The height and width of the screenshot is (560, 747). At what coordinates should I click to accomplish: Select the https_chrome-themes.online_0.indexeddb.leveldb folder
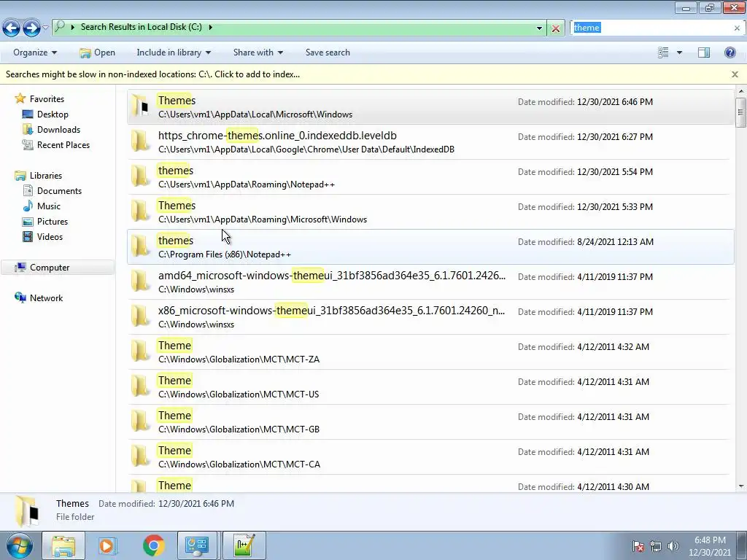tap(430, 142)
